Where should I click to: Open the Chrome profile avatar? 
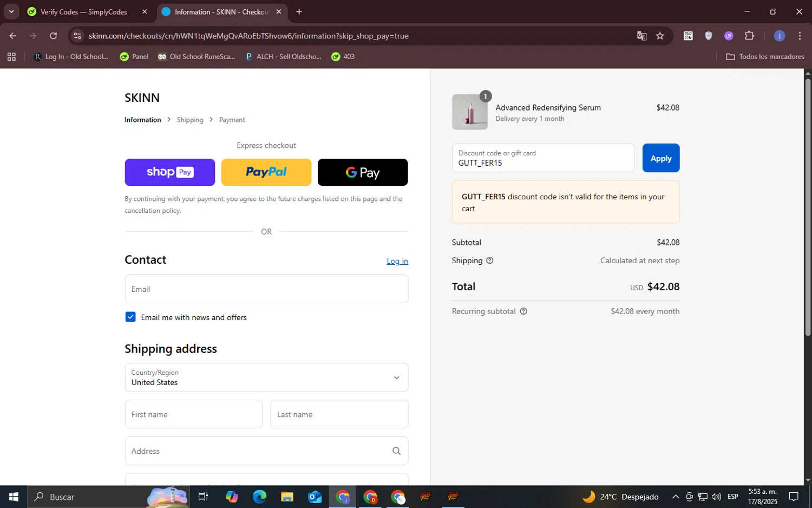[780, 36]
